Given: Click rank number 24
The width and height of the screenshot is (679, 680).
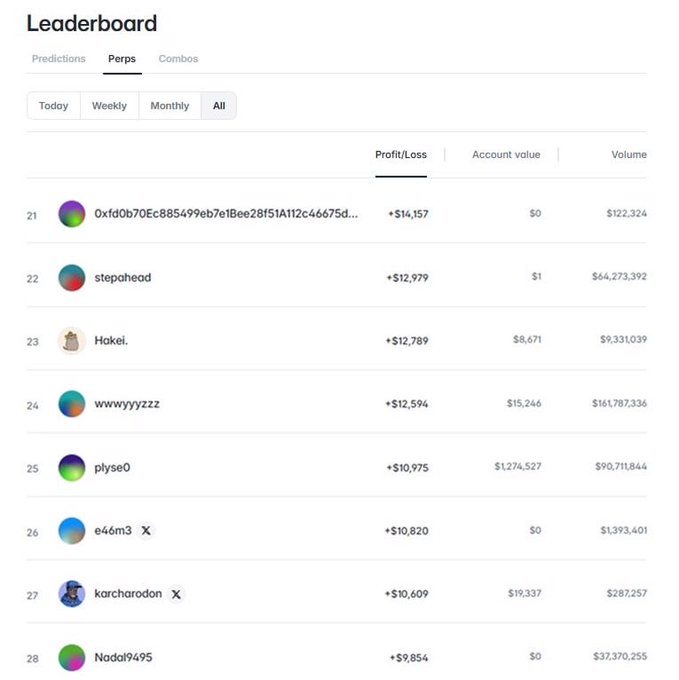Looking at the screenshot, I should (x=33, y=405).
